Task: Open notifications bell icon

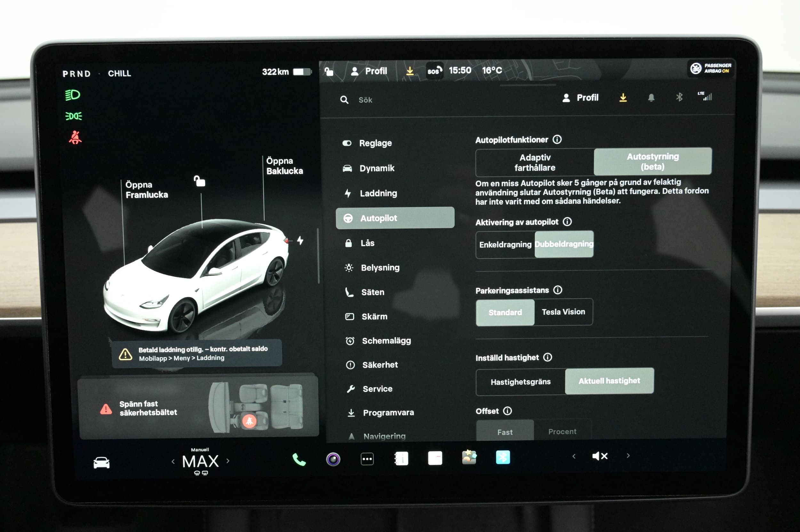Action: pos(651,98)
